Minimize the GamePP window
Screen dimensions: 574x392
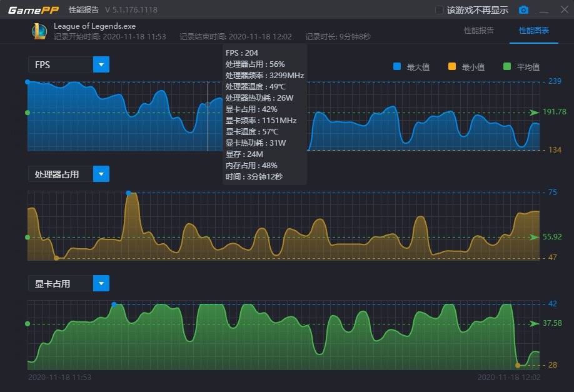(544, 10)
